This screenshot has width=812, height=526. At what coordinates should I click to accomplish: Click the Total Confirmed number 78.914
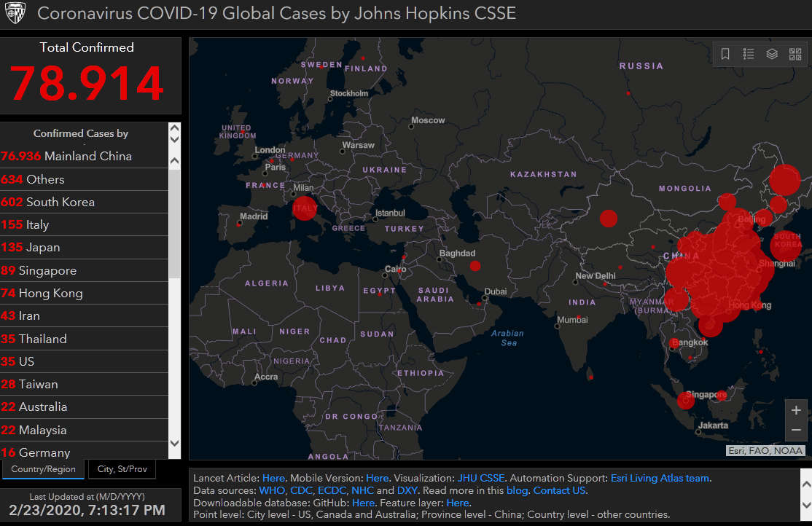point(87,83)
